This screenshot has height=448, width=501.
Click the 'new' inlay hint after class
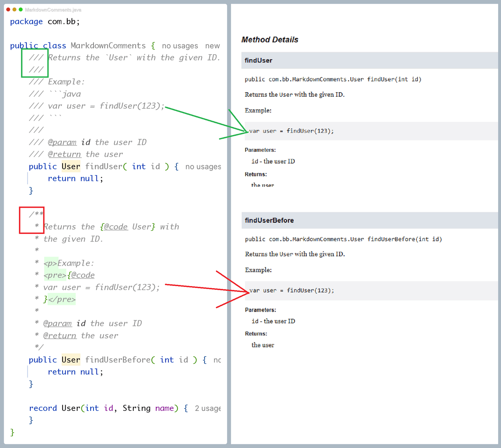click(213, 46)
